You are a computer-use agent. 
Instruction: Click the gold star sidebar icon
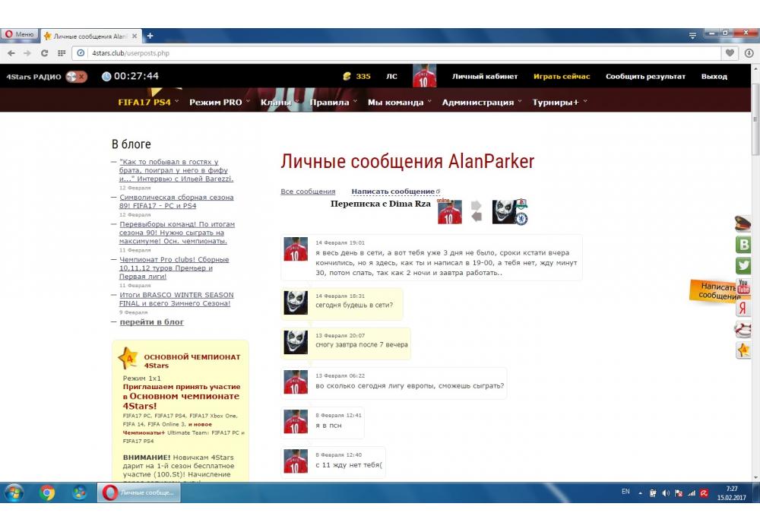[743, 350]
